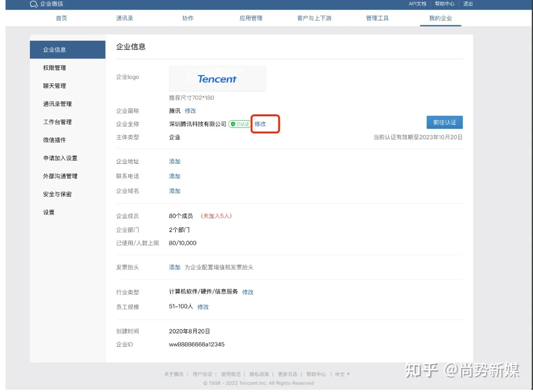Open the 管理工具 tab

(x=377, y=18)
